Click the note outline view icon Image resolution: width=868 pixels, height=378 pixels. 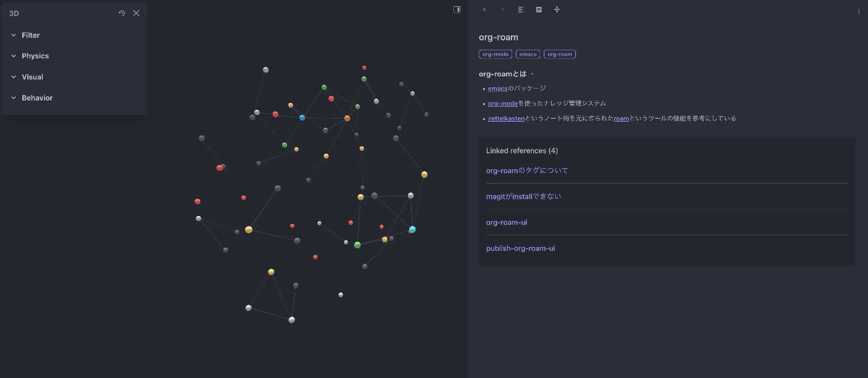[x=539, y=9]
